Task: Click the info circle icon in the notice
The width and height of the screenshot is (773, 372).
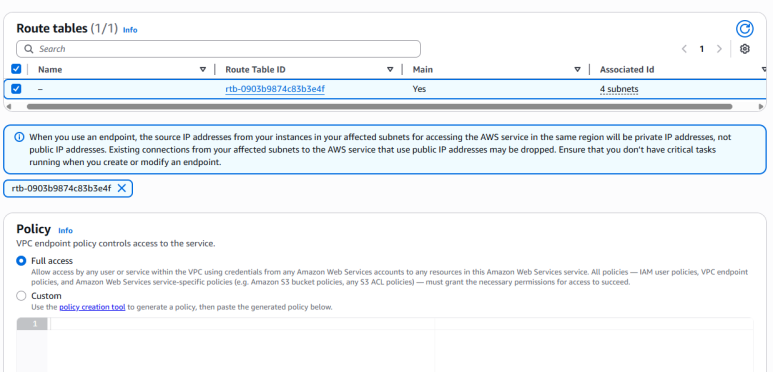Action: 19,137
